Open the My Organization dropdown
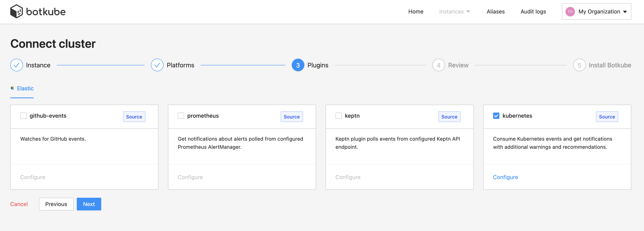Image resolution: width=644 pixels, height=231 pixels. pos(597,11)
